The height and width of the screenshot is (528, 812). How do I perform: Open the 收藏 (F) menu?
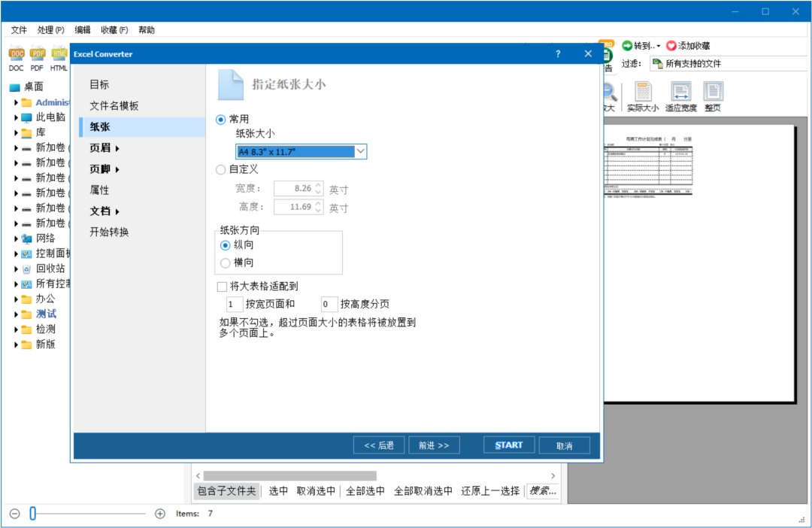point(114,30)
